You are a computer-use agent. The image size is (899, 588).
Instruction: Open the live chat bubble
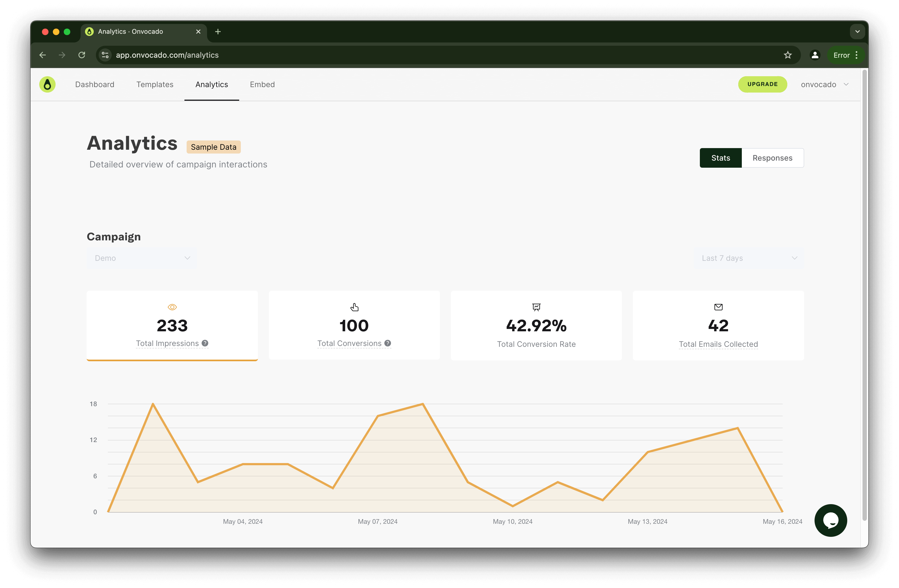point(830,520)
